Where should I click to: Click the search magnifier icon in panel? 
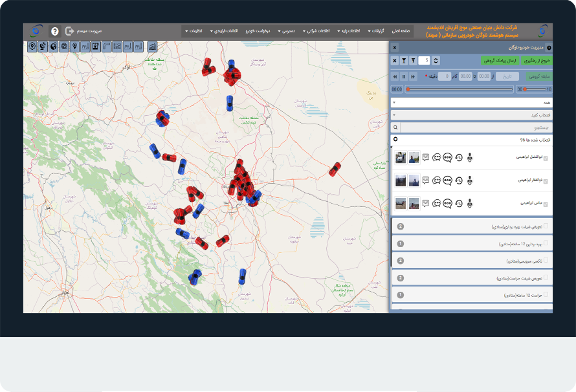[396, 127]
